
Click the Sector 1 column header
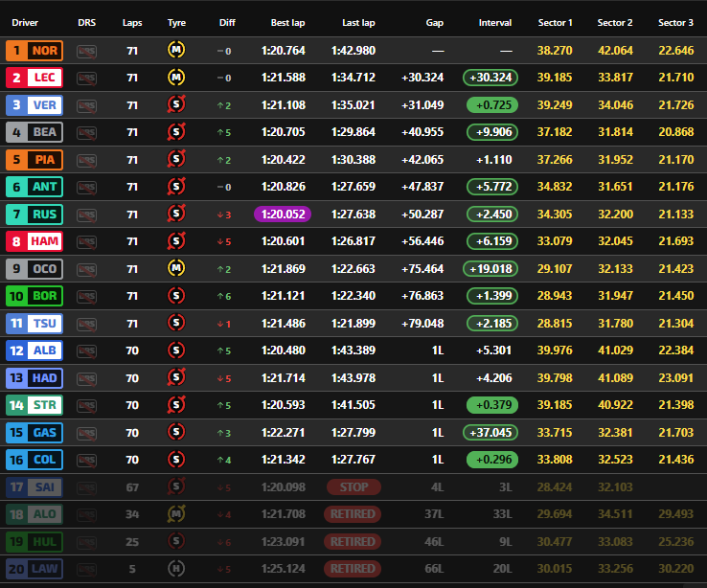tap(556, 22)
